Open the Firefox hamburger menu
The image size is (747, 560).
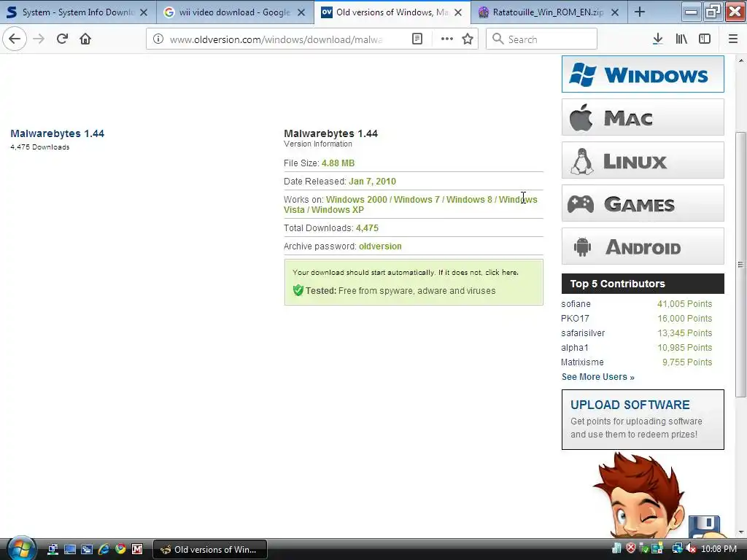[x=733, y=39]
